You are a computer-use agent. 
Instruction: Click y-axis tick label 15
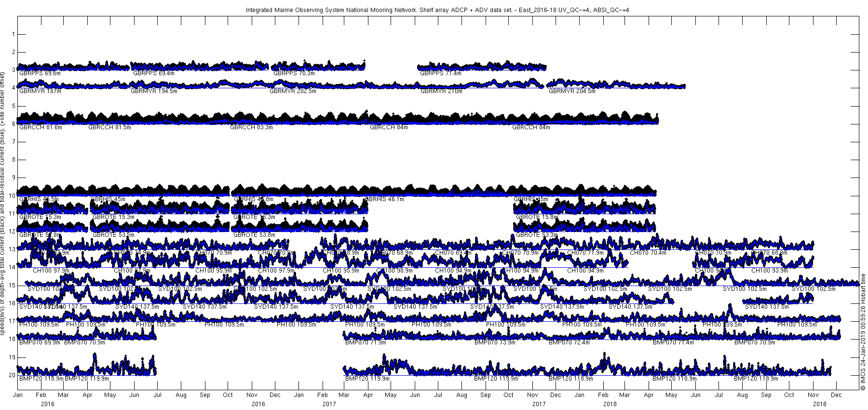point(12,285)
